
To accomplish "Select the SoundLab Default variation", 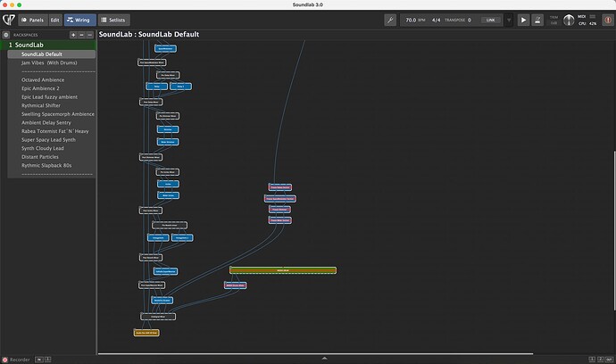I will 52,54.
